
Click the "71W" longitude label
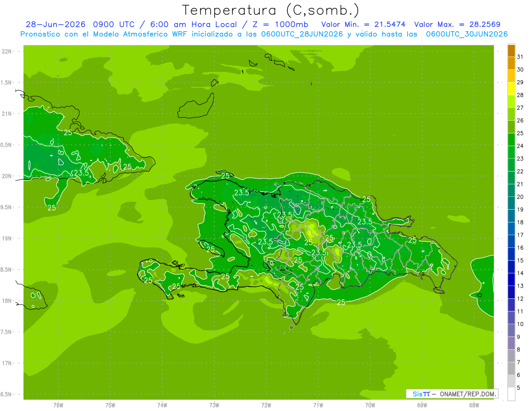tap(318, 405)
